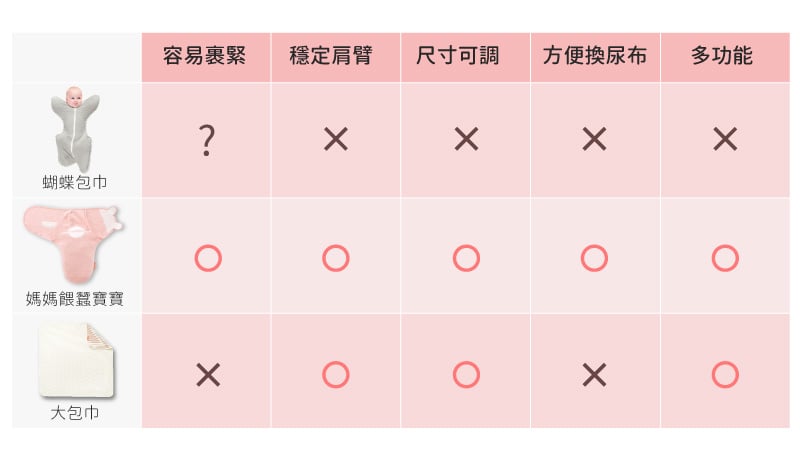Viewport: 800px width, 460px height.
Task: Click the 媽媽餵蠶寶寶 product label
Action: 76,299
